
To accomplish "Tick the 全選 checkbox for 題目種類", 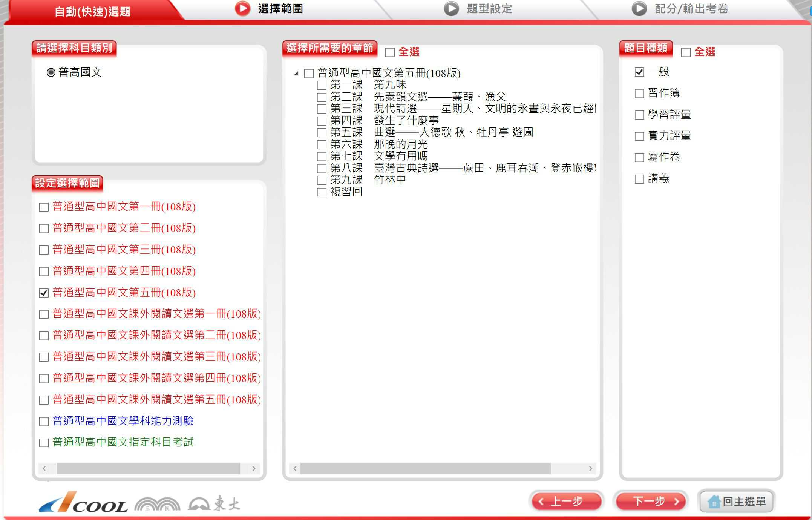I will pyautogui.click(x=686, y=52).
